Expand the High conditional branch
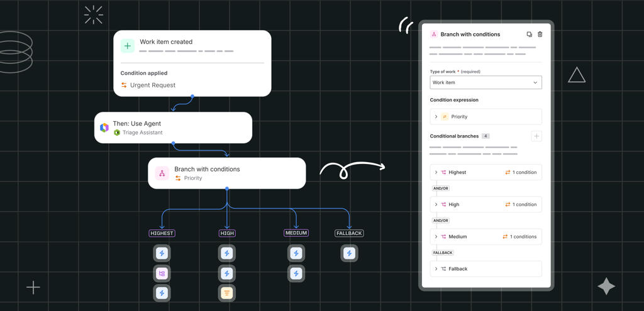The height and width of the screenshot is (311, 644). tap(436, 204)
